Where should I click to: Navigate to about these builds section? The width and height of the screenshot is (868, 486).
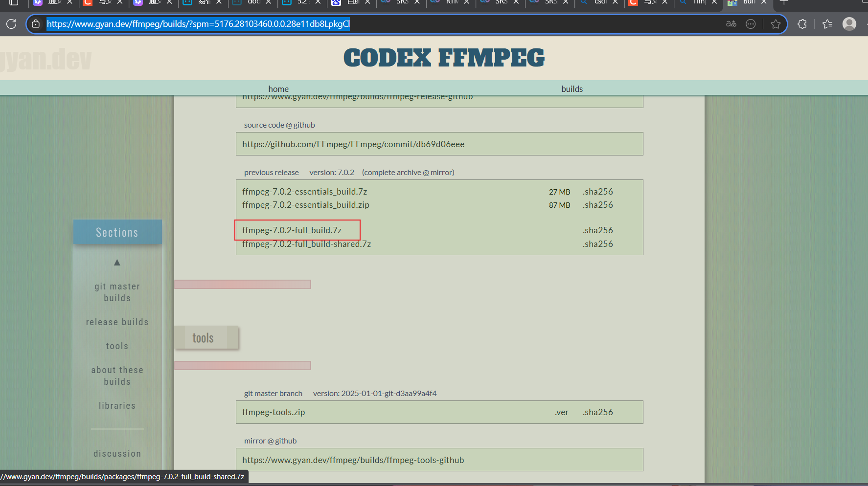(x=117, y=376)
